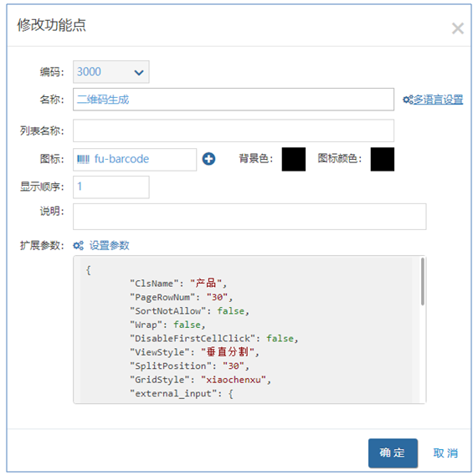Click the "ClsName" line in JSON editor
This screenshot has width=473, height=476.
coord(178,284)
